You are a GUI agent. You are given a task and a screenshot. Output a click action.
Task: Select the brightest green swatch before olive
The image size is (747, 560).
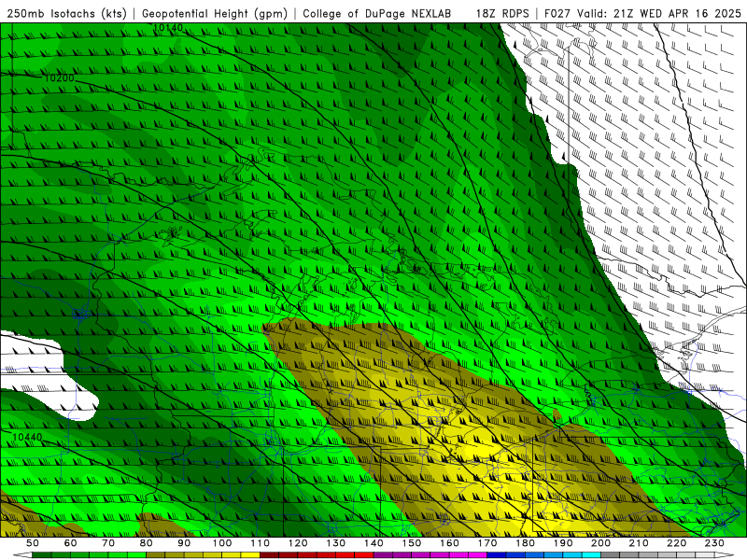point(136,554)
